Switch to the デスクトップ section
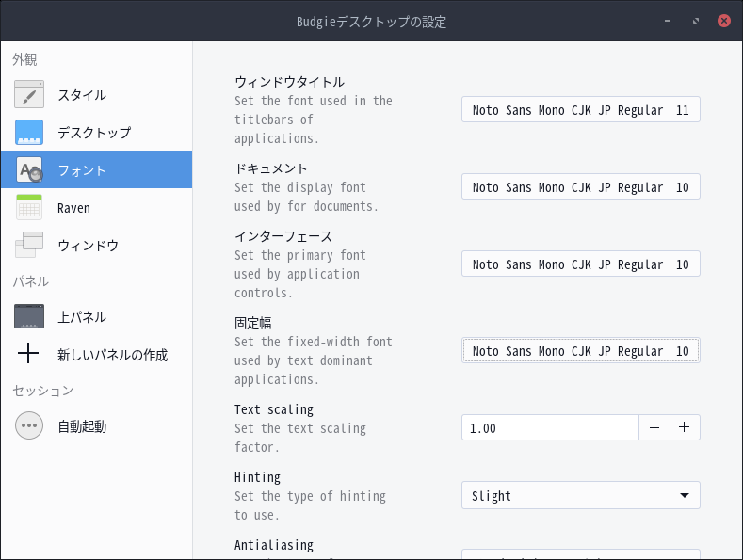Screen dimensions: 743x560 pyautogui.click(x=96, y=132)
